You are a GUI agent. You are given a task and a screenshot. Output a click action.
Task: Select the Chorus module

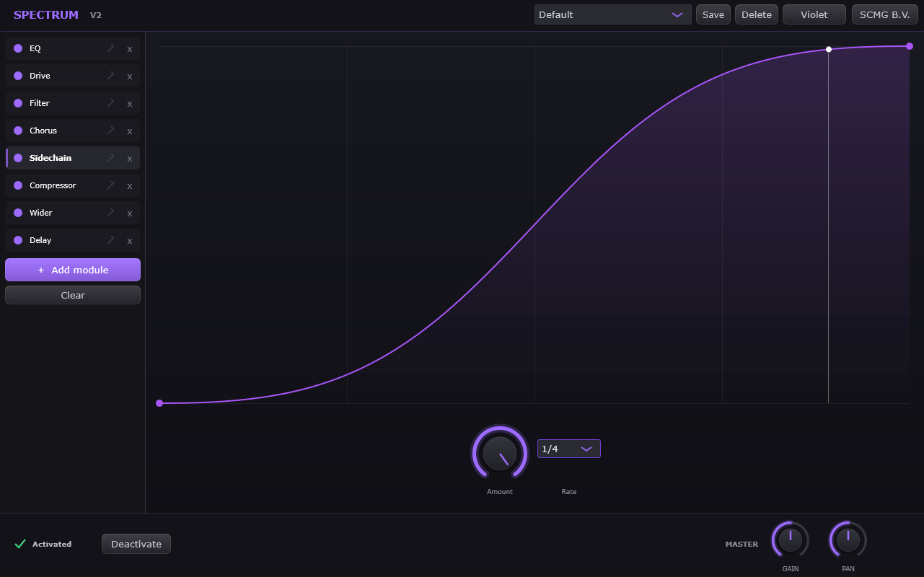point(73,131)
